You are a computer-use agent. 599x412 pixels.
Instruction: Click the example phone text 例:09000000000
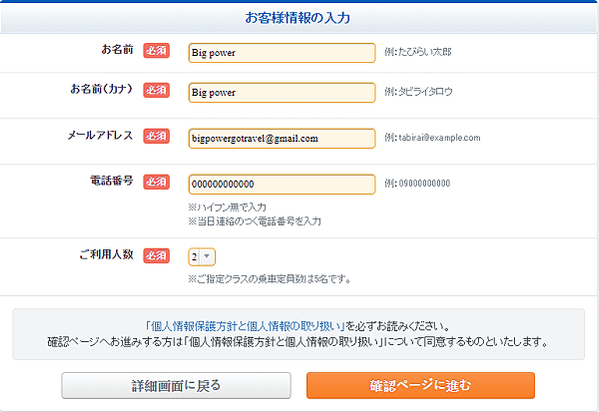[x=417, y=183]
